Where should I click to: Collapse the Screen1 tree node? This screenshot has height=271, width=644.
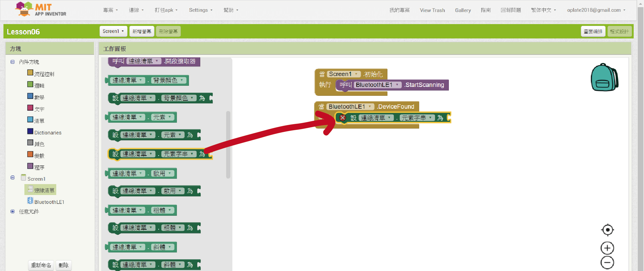(13, 178)
